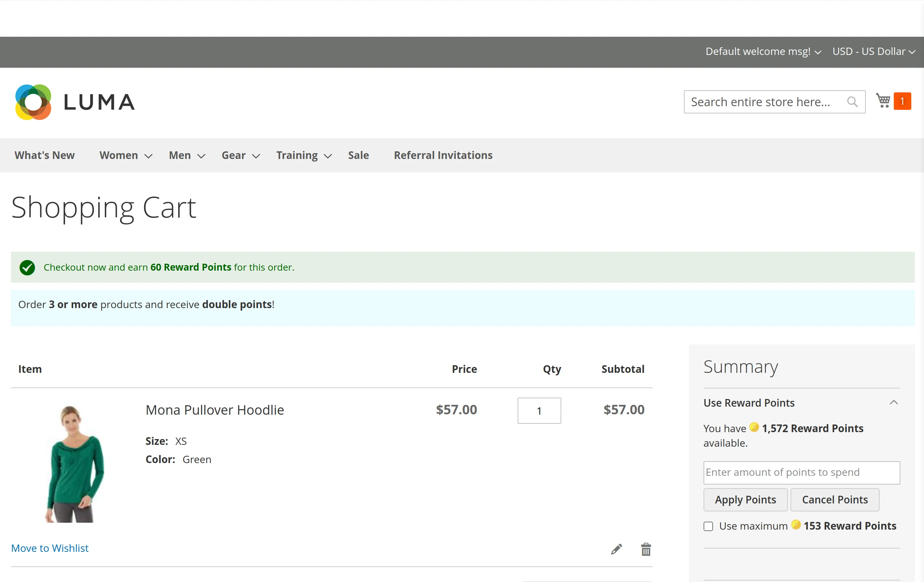Click the coin icon next to 1,572 Reward Points
Screen dimensions: 924x582
[x=754, y=427]
